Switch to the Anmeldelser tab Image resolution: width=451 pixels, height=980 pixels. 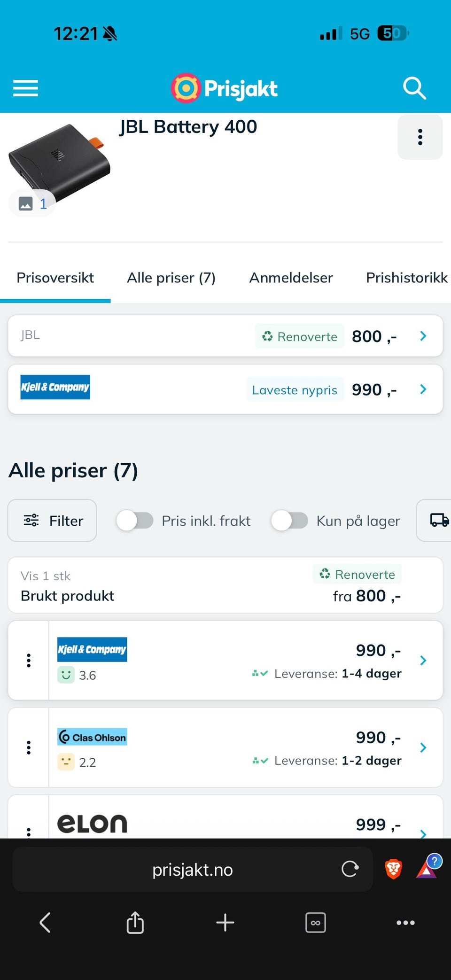click(x=290, y=278)
